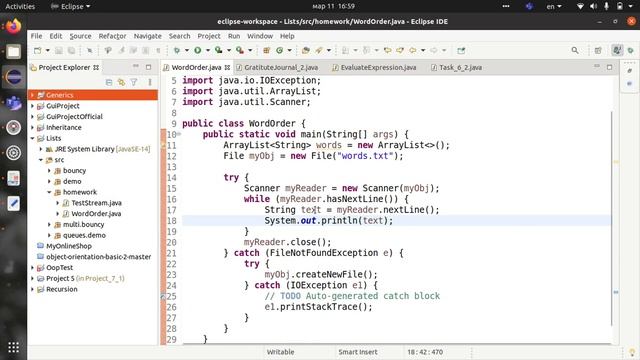This screenshot has width=640, height=360.
Task: Collapse the Lists project node
Action: click(33, 138)
